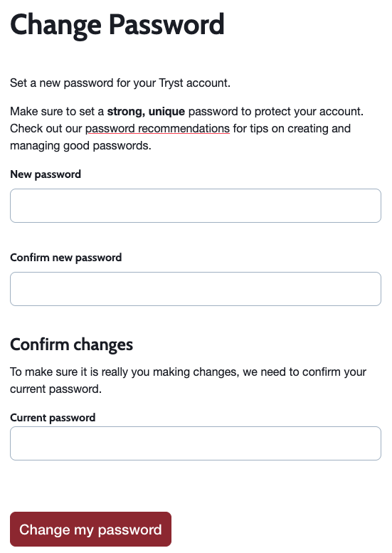392x553 pixels.
Task: Click 'password to protect your account.' text
Action: pos(275,112)
